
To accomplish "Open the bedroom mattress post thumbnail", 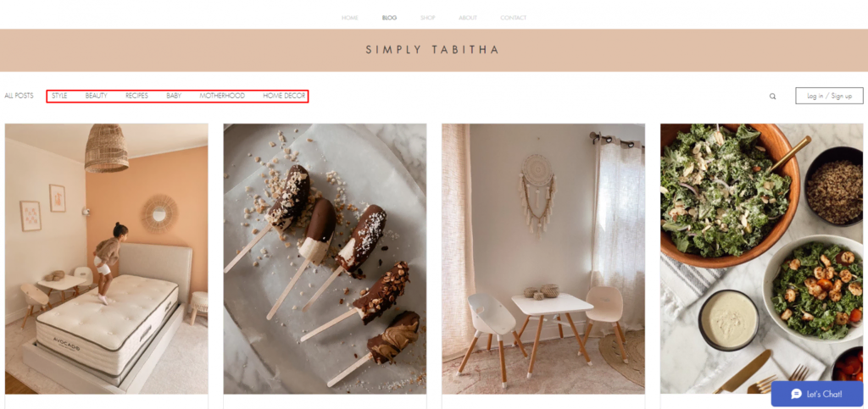I will pos(107,258).
